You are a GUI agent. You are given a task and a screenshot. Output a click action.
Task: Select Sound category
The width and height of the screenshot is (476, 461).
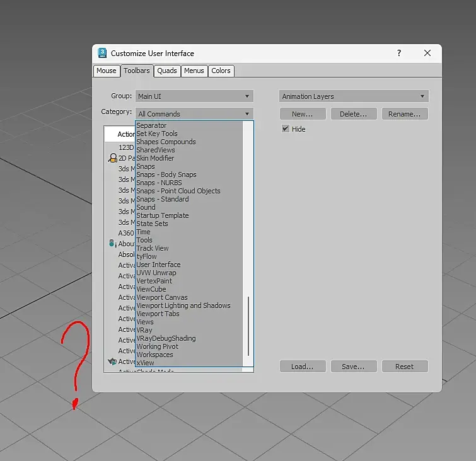[189, 207]
